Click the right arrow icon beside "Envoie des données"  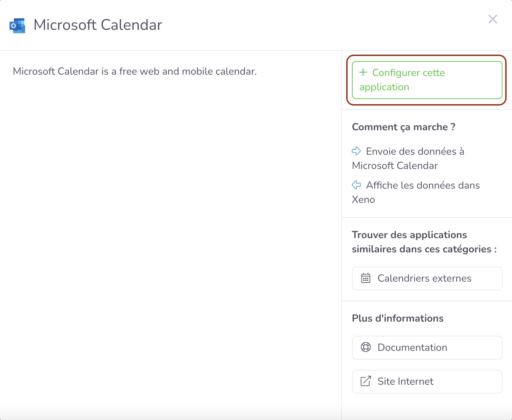[356, 151]
